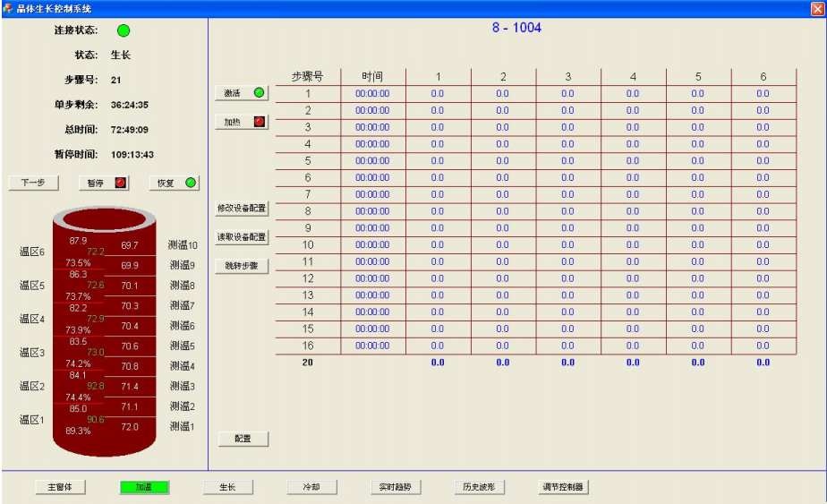Click the green light on 激活 button
The image size is (827, 504).
click(259, 92)
